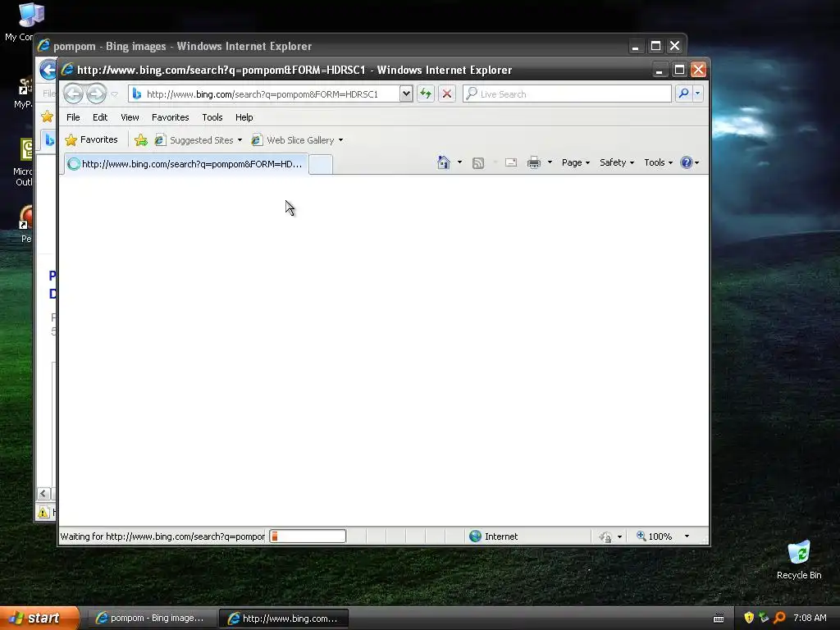The image size is (840, 630).
Task: Open the File menu
Action: click(73, 117)
